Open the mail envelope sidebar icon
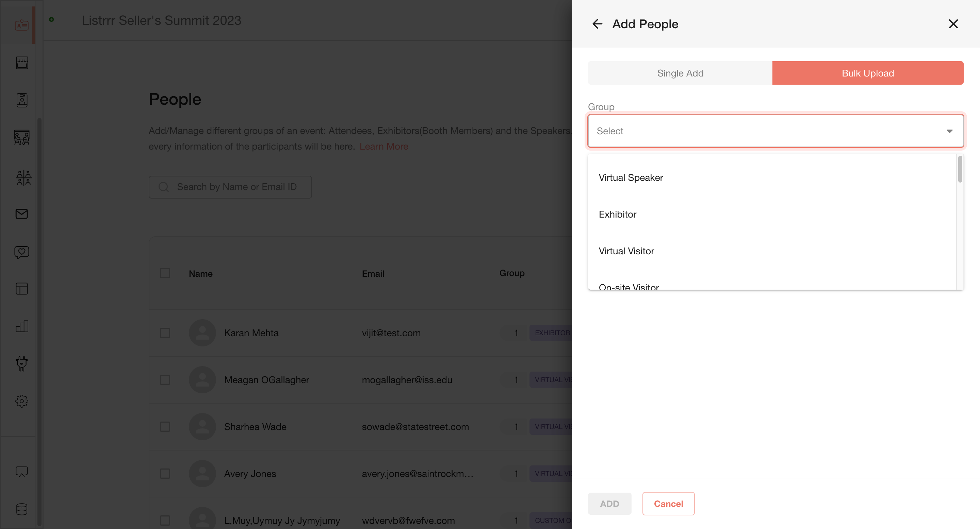Screen dimensions: 980x529 click(x=22, y=214)
